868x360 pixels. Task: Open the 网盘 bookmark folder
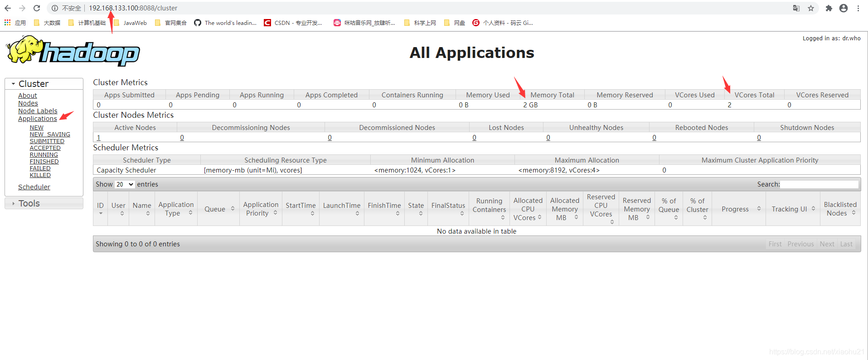(455, 23)
